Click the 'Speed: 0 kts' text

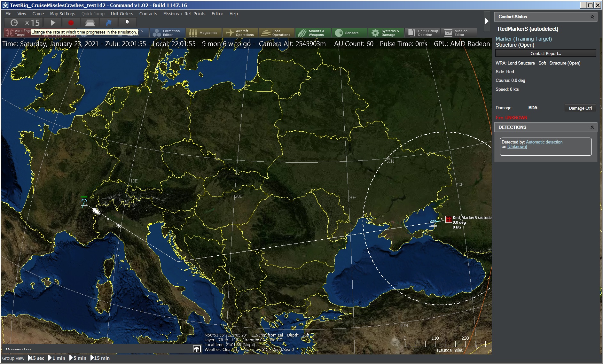507,89
